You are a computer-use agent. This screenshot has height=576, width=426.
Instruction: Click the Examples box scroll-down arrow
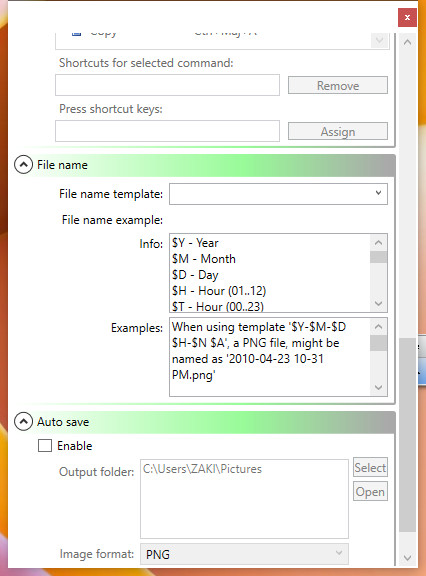coord(378,387)
